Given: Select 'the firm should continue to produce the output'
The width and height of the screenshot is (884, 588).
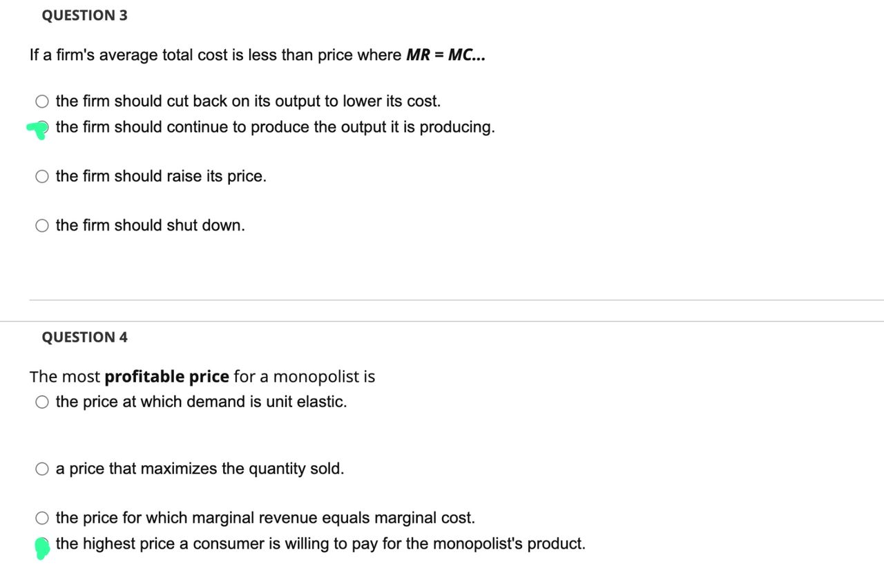Looking at the screenshot, I should coord(41,127).
